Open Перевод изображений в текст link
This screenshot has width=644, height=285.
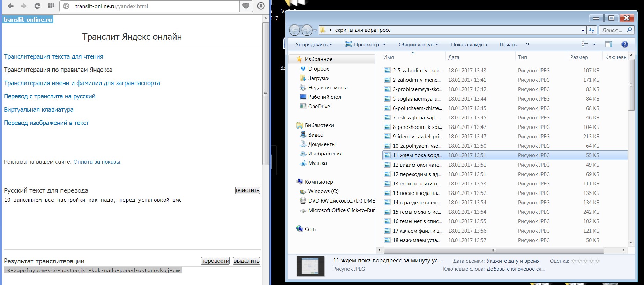[x=46, y=123]
